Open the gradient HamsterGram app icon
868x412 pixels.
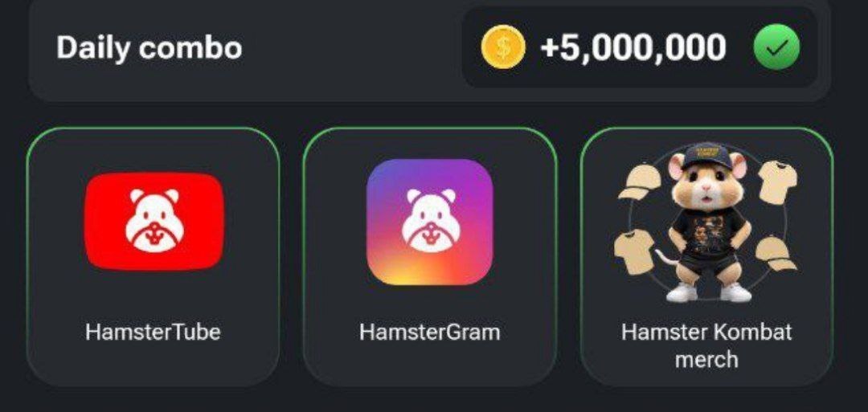coord(430,222)
